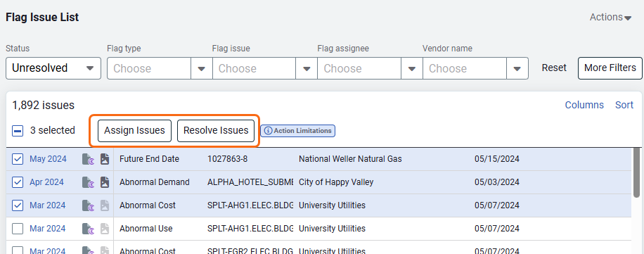Viewport: 644px width, 254px height.
Task: Open the Status Unresolved dropdown
Action: pos(53,68)
